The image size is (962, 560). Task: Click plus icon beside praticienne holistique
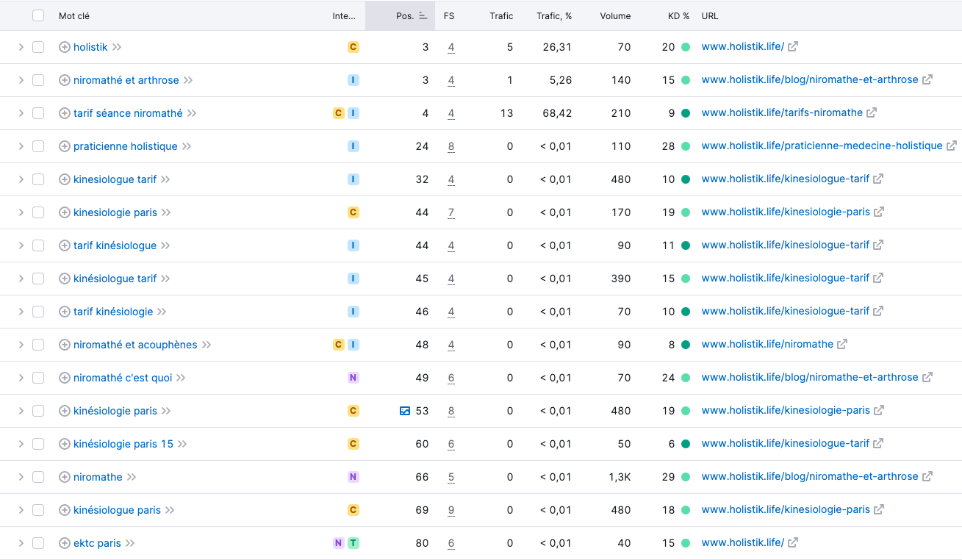[x=65, y=146]
